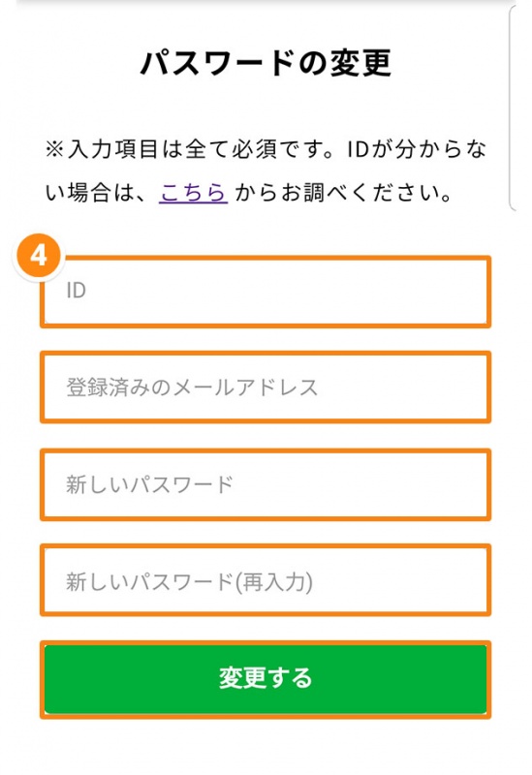Viewport: 532px width, 775px height.
Task: Click the orange step 4 badge
Action: pyautogui.click(x=39, y=256)
